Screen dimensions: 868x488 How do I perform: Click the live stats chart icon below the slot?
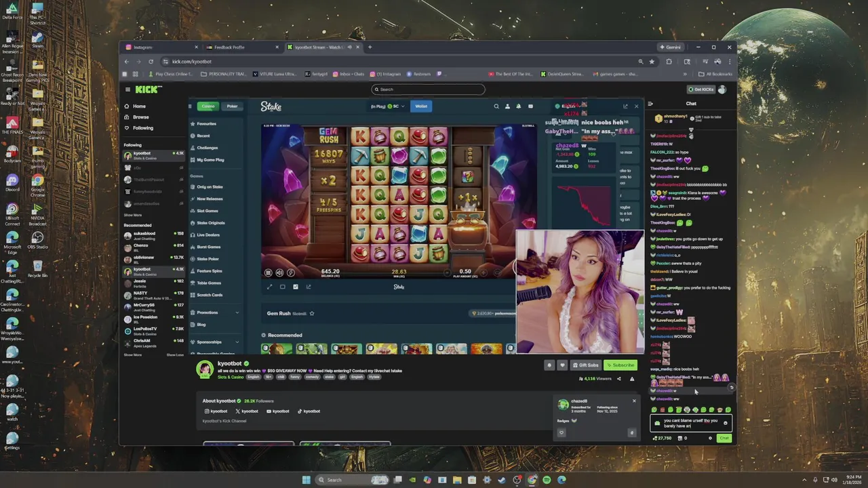pyautogui.click(x=296, y=287)
